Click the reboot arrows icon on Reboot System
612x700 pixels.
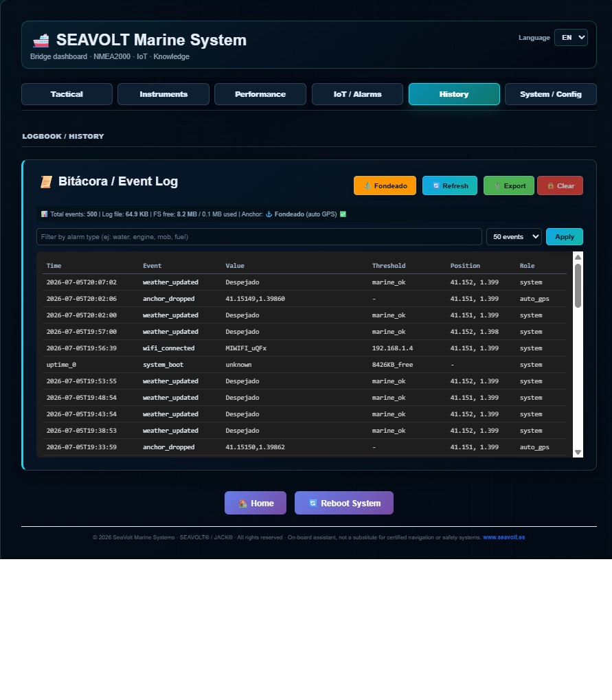(x=313, y=503)
